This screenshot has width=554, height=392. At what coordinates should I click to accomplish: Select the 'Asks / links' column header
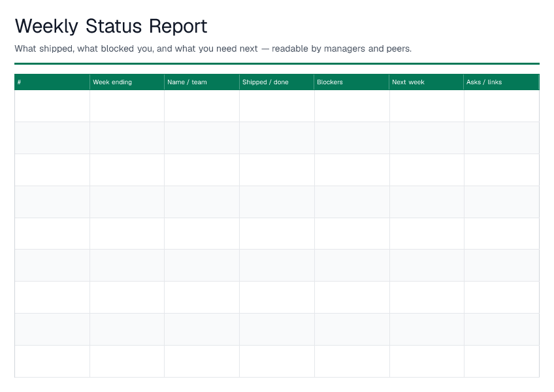pos(501,82)
